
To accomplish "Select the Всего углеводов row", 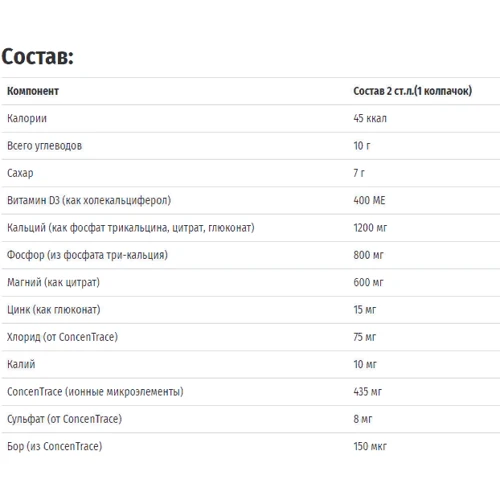I will click(x=251, y=146).
